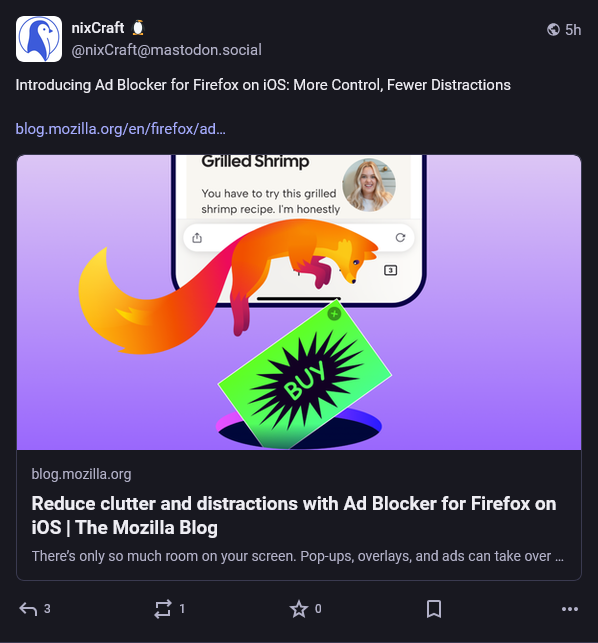
Task: Click the card description starting "There's only so much"
Action: click(298, 556)
